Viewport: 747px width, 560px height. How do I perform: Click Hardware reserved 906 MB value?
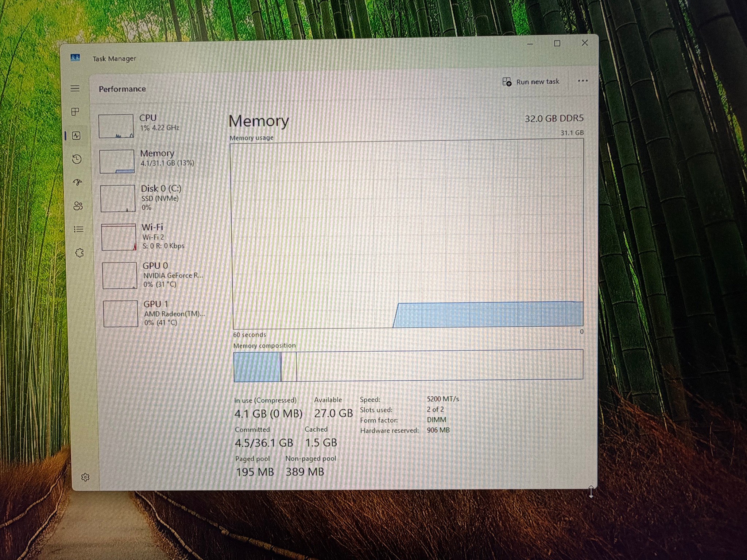pyautogui.click(x=438, y=430)
